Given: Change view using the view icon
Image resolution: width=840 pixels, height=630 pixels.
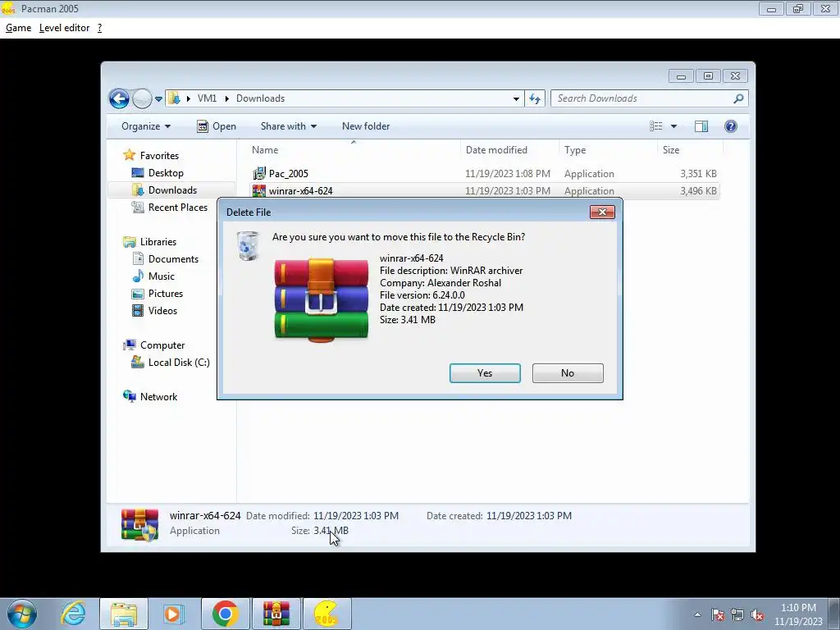Looking at the screenshot, I should pyautogui.click(x=655, y=126).
